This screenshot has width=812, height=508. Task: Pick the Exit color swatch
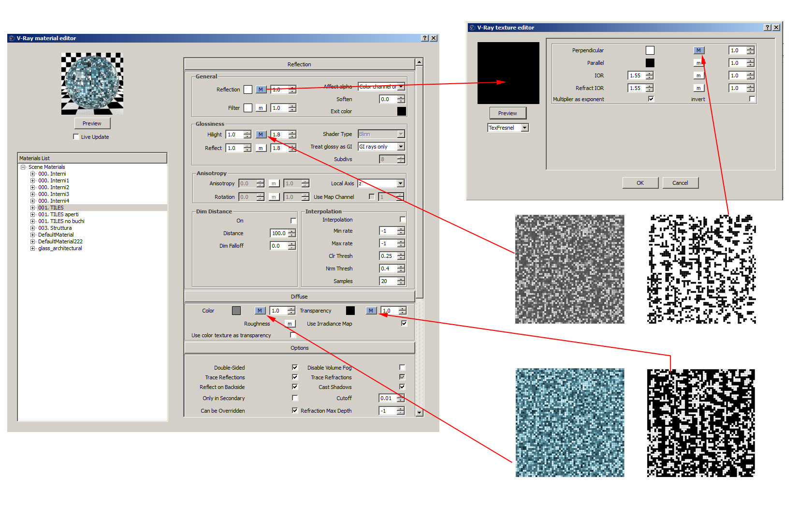tap(402, 111)
